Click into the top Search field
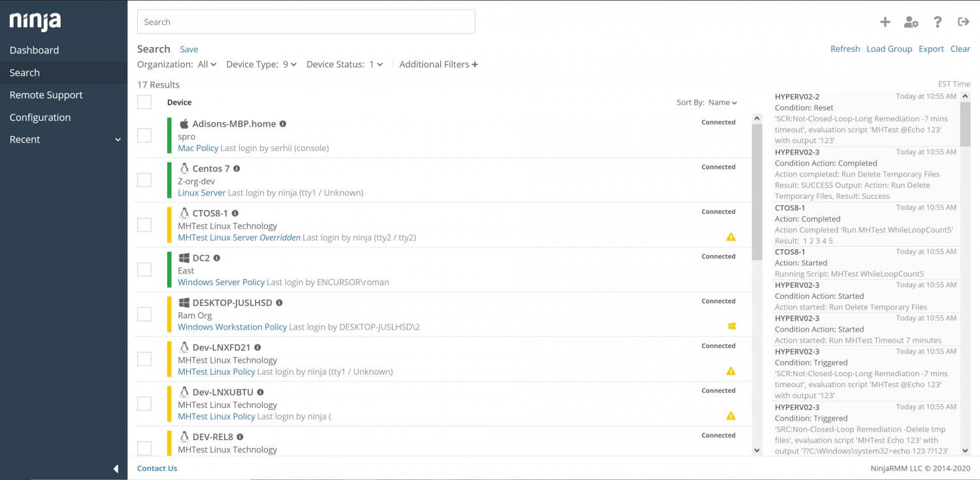This screenshot has width=980, height=480. [306, 22]
